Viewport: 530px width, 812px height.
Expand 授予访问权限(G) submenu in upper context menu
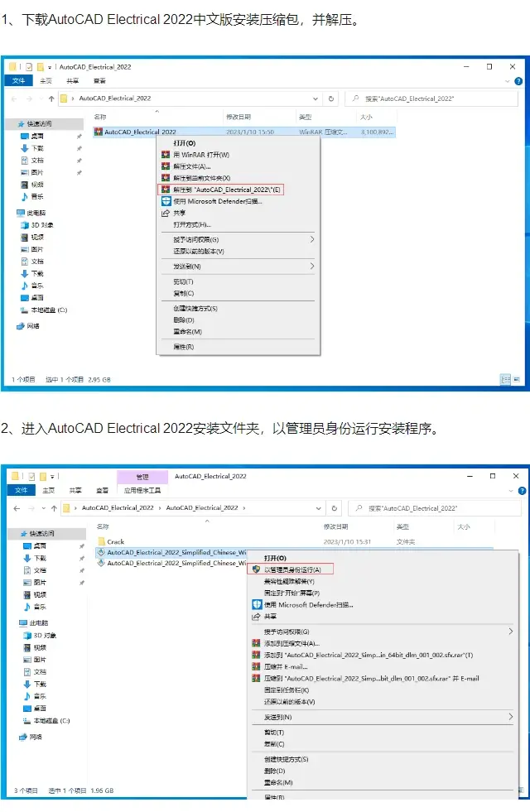tap(312, 239)
